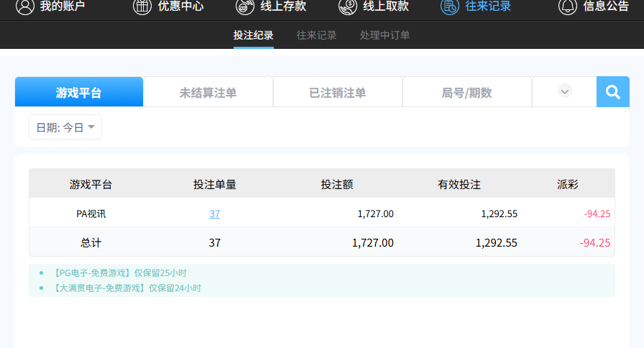Click the 优惠中心 gift box icon
This screenshot has width=644, height=348.
pos(142,6)
